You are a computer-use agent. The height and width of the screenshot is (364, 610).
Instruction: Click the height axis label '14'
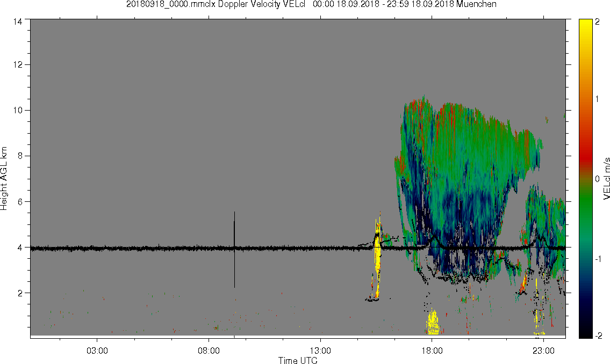pyautogui.click(x=18, y=22)
